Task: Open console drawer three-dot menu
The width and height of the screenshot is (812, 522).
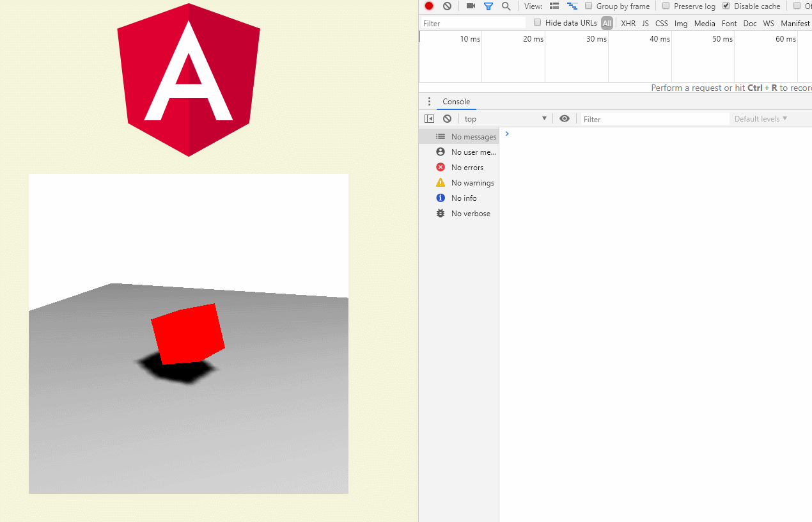Action: 429,102
